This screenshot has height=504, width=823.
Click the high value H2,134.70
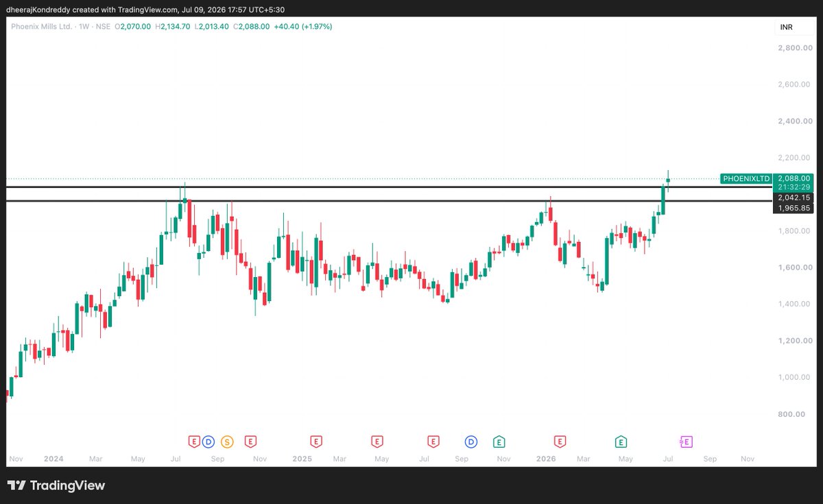pos(173,26)
